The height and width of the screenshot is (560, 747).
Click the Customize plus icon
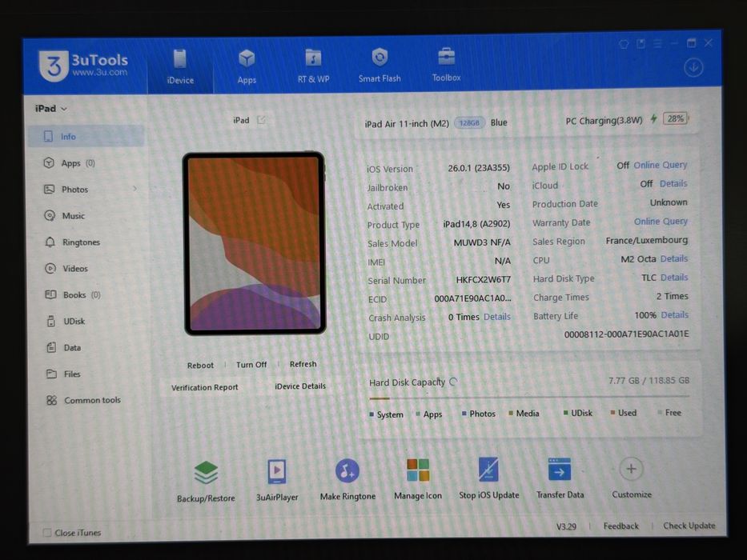tap(631, 469)
